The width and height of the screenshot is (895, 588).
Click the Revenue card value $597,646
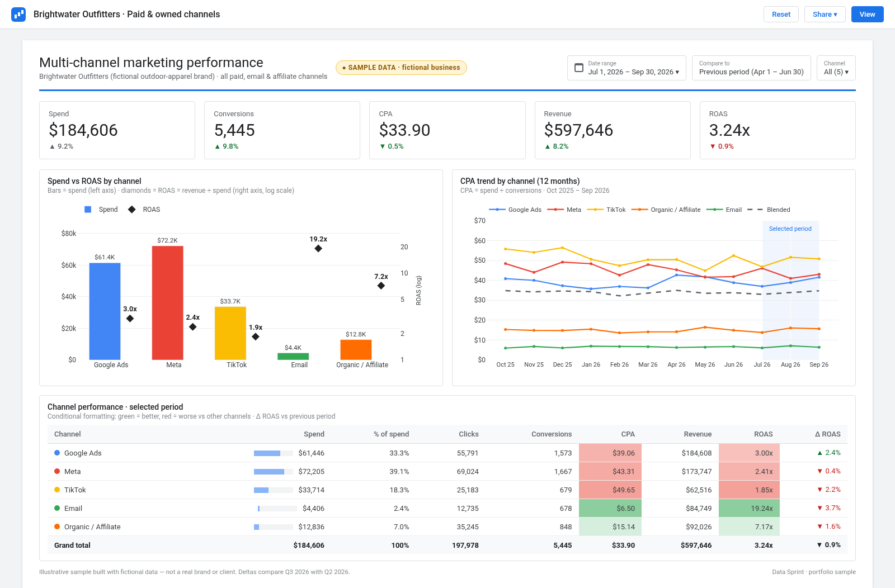point(578,130)
